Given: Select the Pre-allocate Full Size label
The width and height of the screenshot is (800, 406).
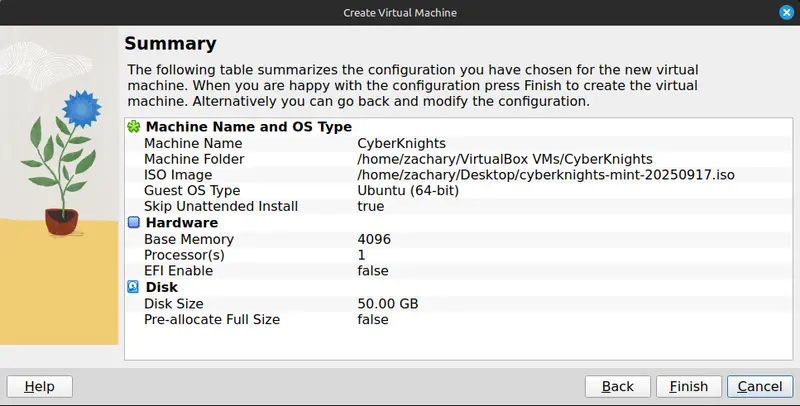Looking at the screenshot, I should click(212, 319).
